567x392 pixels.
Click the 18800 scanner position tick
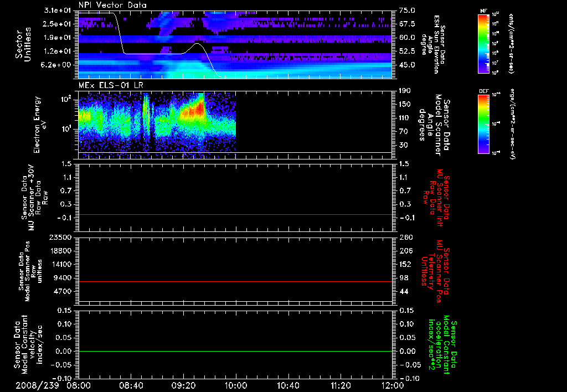point(61,251)
